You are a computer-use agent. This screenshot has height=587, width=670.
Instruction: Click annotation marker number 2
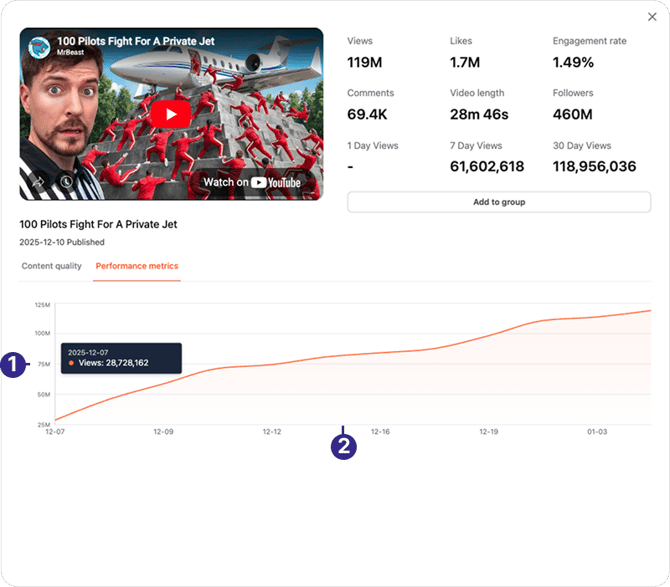click(343, 447)
